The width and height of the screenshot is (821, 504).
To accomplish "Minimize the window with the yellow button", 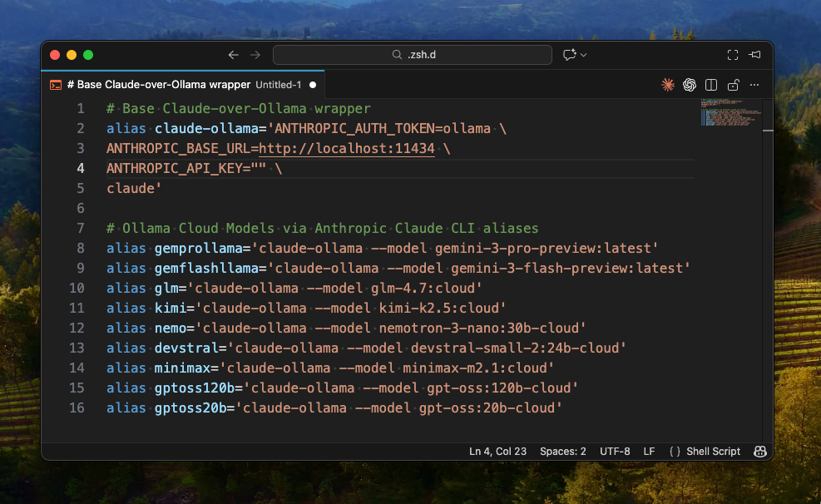I will tap(72, 55).
